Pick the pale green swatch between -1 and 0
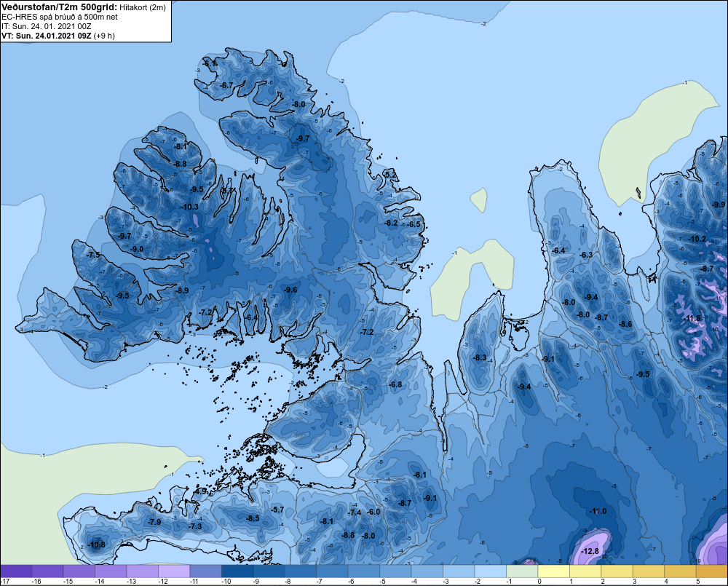This screenshot has height=586, width=728. tap(522, 571)
